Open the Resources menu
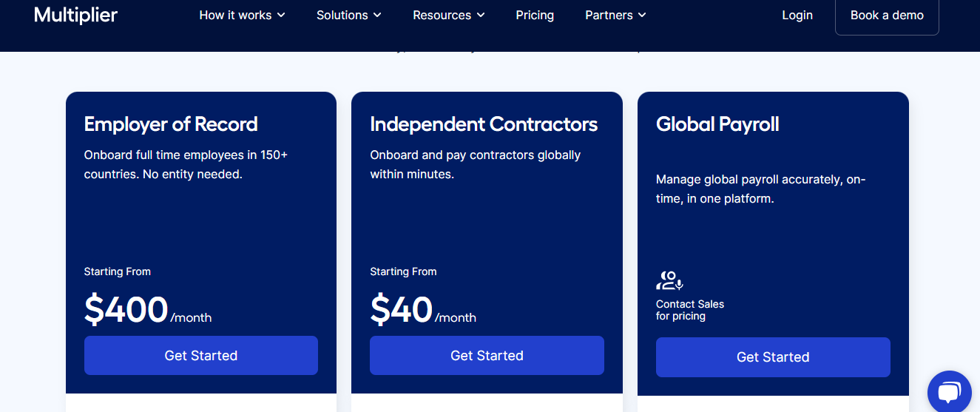 click(442, 15)
